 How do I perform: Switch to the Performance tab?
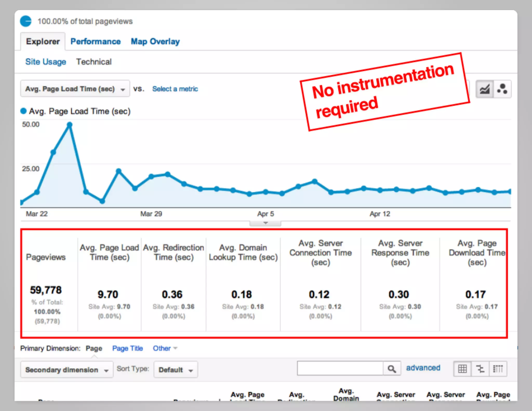95,42
